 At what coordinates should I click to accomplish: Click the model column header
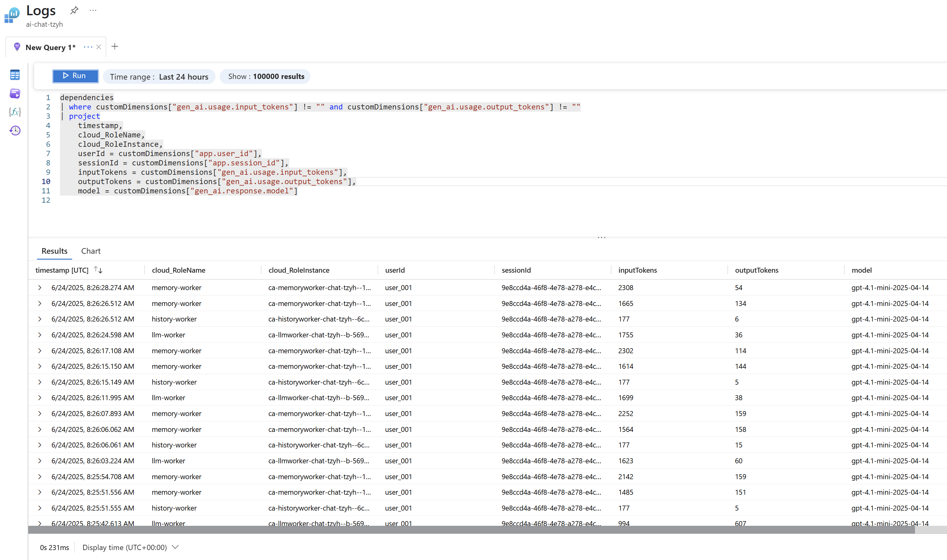(x=861, y=270)
